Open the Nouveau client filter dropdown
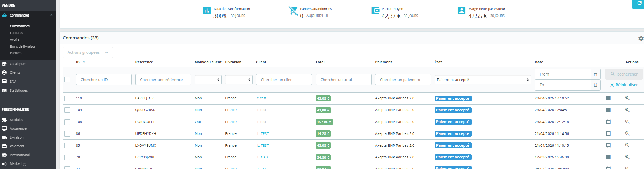 coord(208,80)
